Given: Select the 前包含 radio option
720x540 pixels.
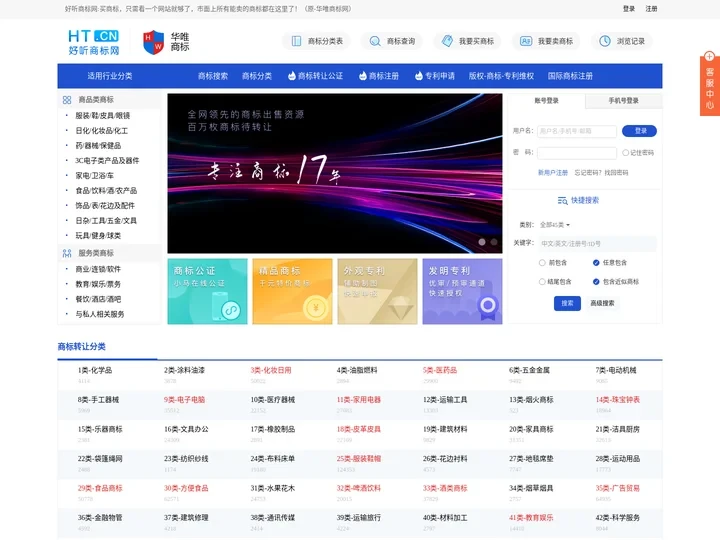Looking at the screenshot, I should click(542, 263).
